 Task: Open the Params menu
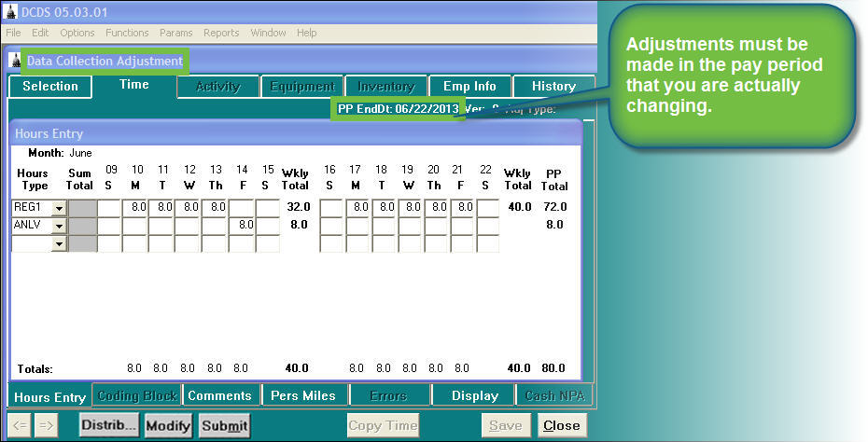[176, 33]
